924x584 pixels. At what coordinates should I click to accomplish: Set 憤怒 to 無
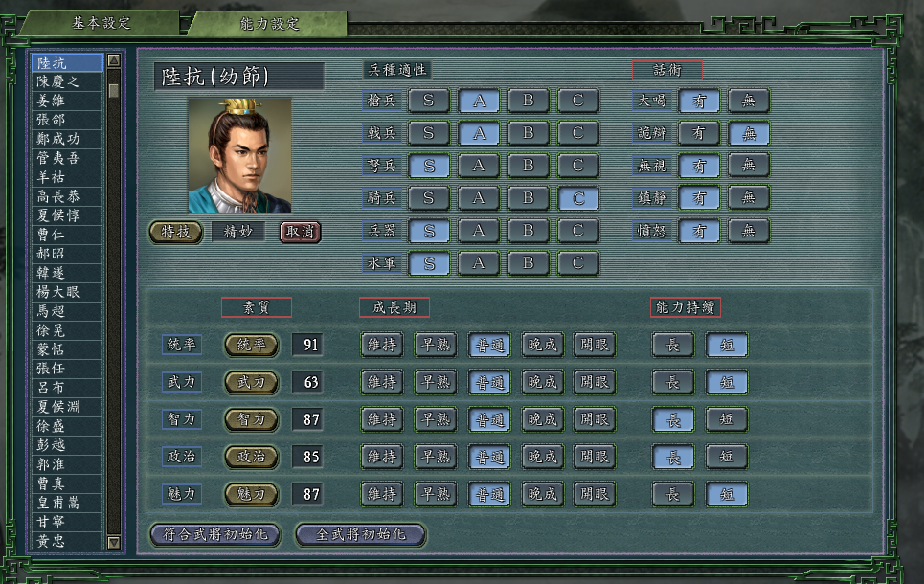[x=749, y=231]
